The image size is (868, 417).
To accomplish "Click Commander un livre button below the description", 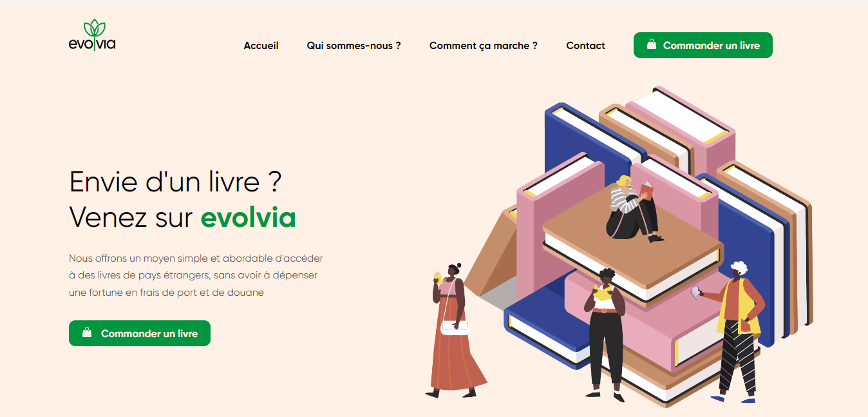I will tap(140, 333).
